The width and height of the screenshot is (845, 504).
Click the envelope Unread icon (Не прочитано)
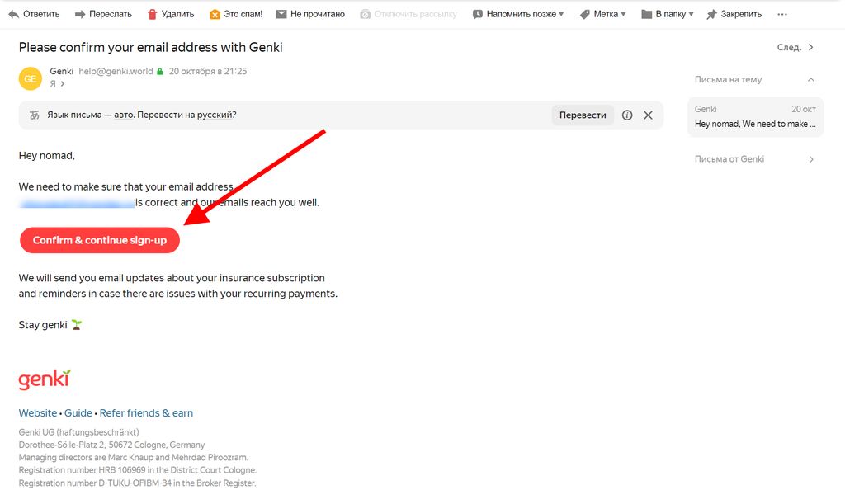281,14
